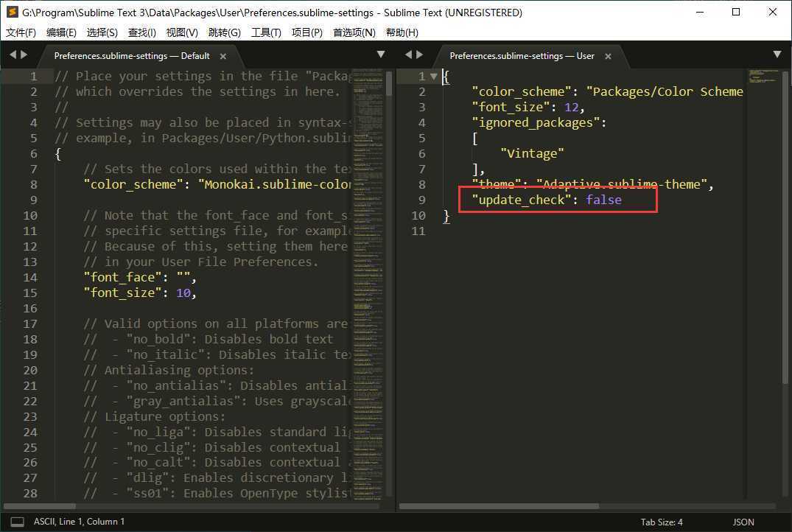
Task: Open the 文件(F) menu
Action: 21,33
